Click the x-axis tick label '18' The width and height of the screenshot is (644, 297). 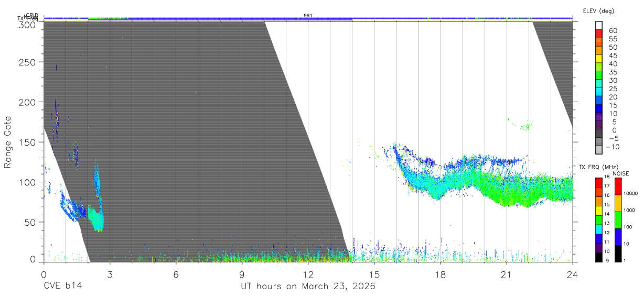(x=441, y=274)
